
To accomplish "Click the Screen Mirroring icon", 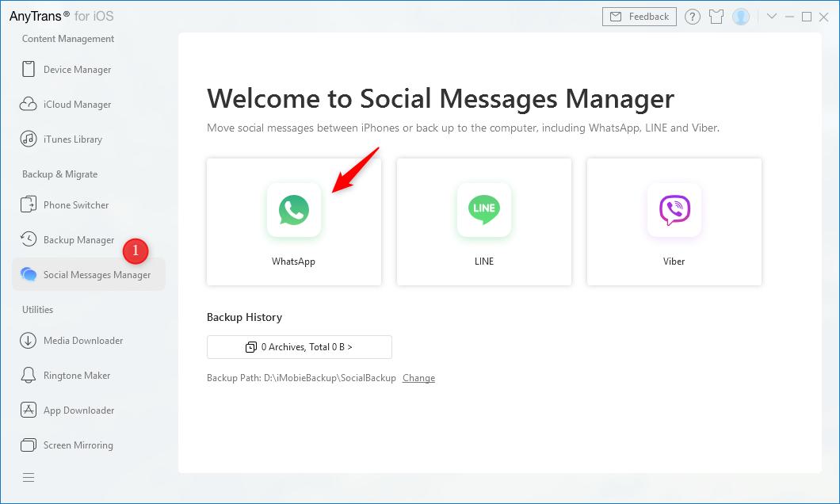I will click(x=29, y=445).
